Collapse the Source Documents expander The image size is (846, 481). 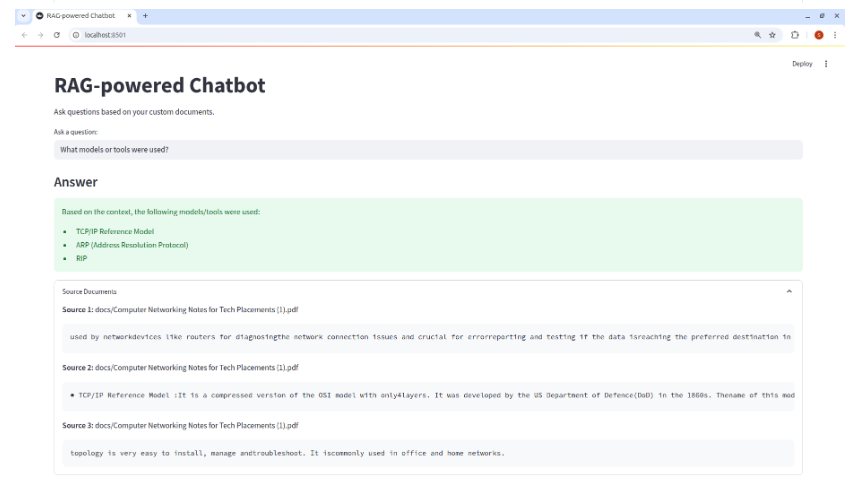point(788,291)
